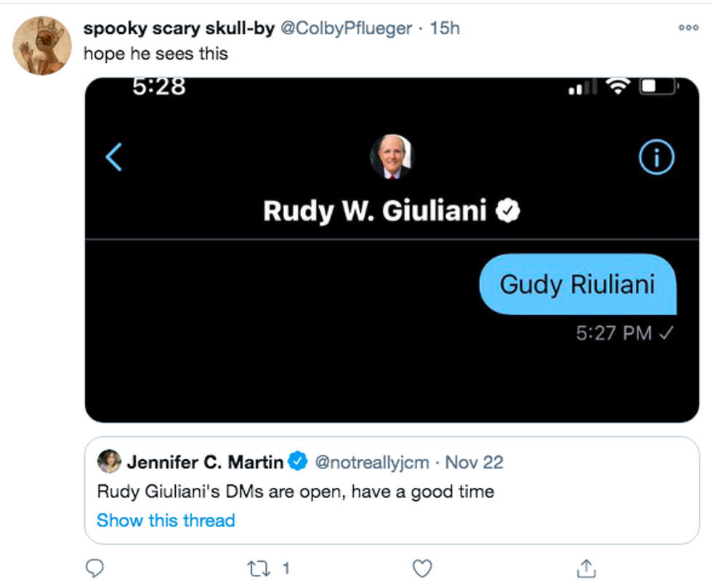
Task: Open the "Show this thread" link
Action: click(x=166, y=520)
